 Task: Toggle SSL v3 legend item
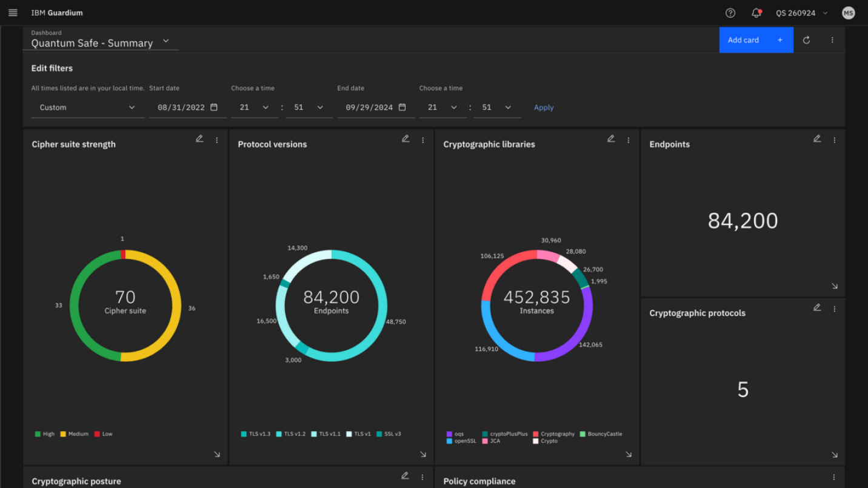(389, 434)
